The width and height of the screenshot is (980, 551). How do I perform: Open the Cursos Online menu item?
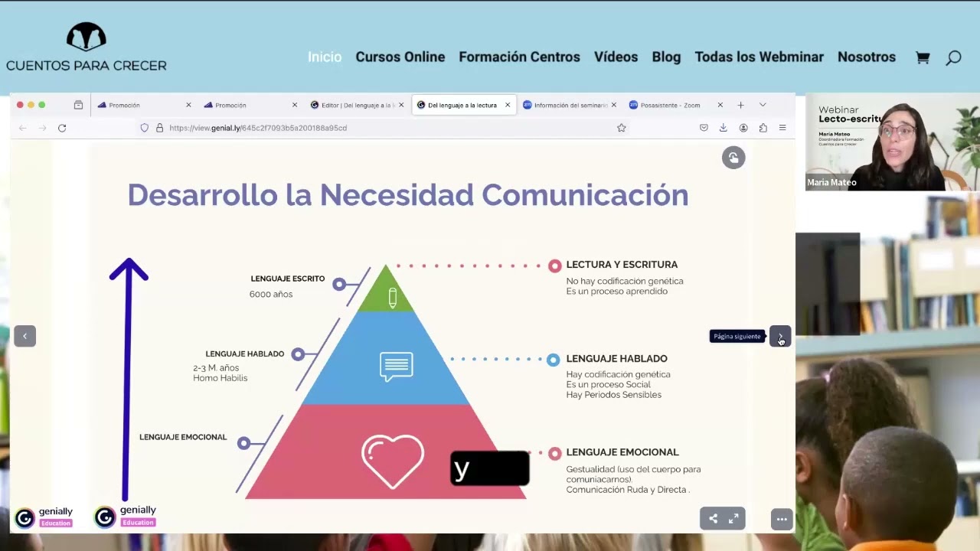[x=400, y=57]
